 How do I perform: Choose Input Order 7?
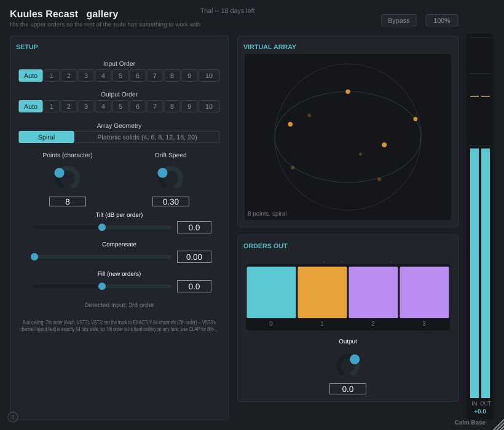coord(155,76)
